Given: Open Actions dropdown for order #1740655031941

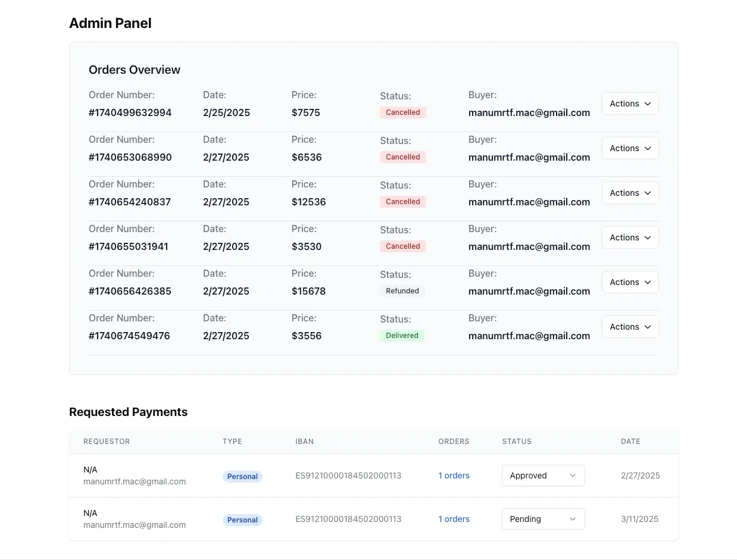Looking at the screenshot, I should [630, 237].
